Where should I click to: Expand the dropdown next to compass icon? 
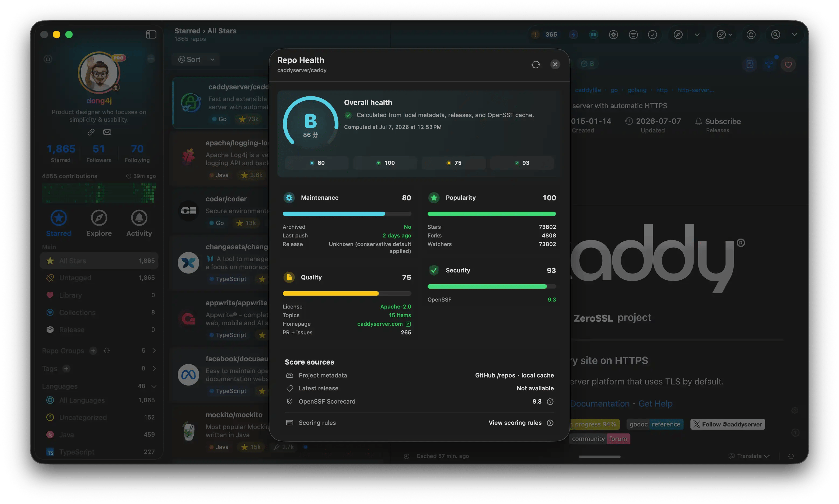(697, 34)
